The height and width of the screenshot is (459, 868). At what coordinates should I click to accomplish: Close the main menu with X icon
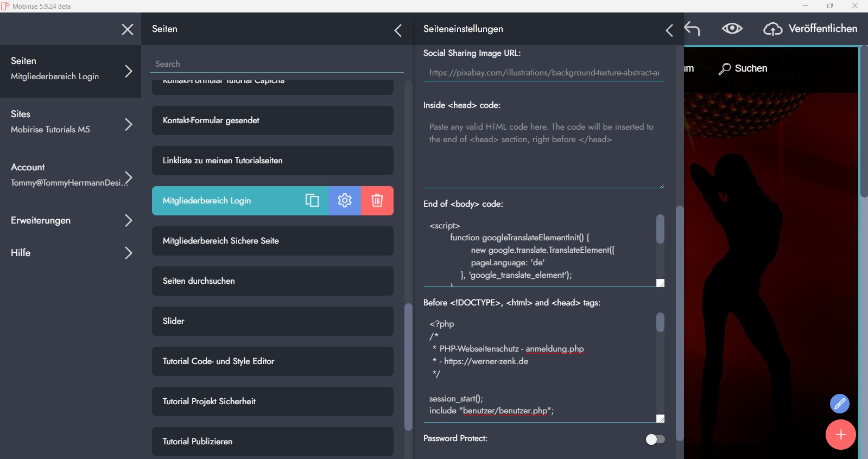click(x=128, y=29)
